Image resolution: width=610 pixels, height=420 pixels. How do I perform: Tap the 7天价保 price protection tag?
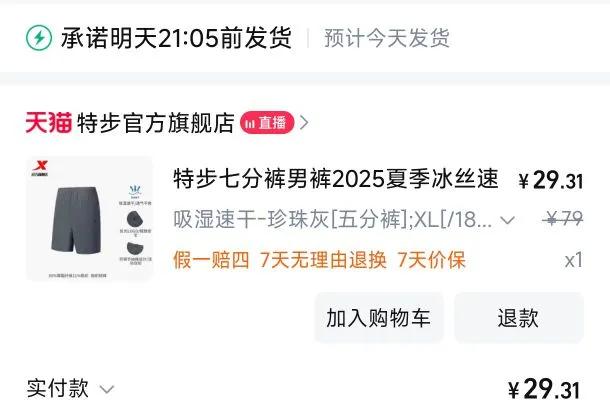431,259
